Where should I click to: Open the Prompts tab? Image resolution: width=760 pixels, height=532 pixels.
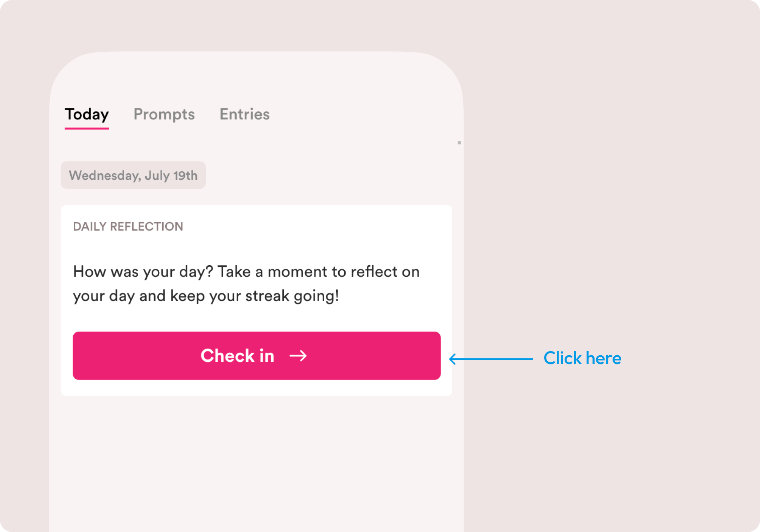click(164, 114)
